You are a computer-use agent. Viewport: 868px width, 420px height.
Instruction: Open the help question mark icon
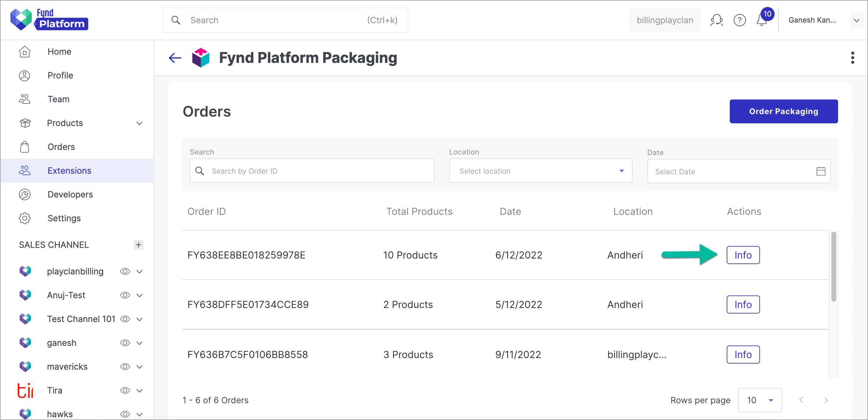(x=740, y=20)
